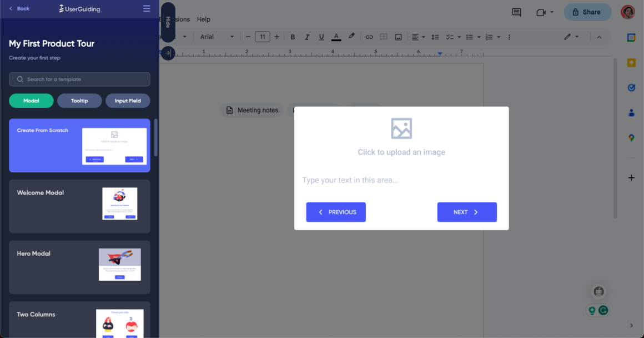
Task: Open the Arial font family dropdown
Action: (217, 37)
